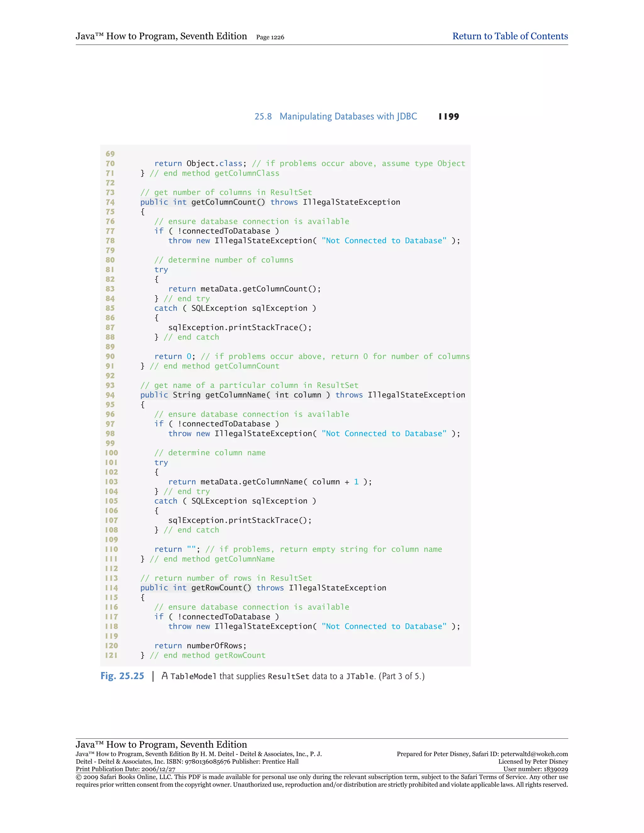Image resolution: width=644 pixels, height=833 pixels.
Task: Click the Return to Table of Contents link
Action: [x=510, y=36]
